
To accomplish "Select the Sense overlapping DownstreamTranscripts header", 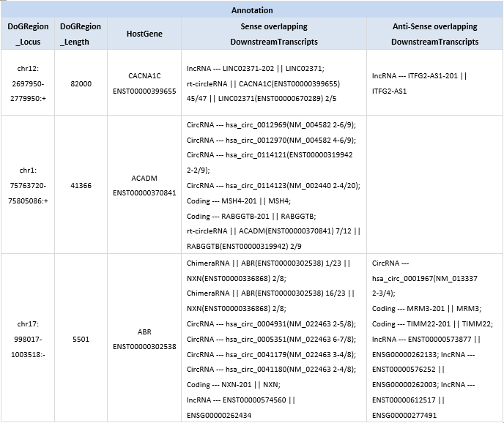I will pyautogui.click(x=273, y=34).
